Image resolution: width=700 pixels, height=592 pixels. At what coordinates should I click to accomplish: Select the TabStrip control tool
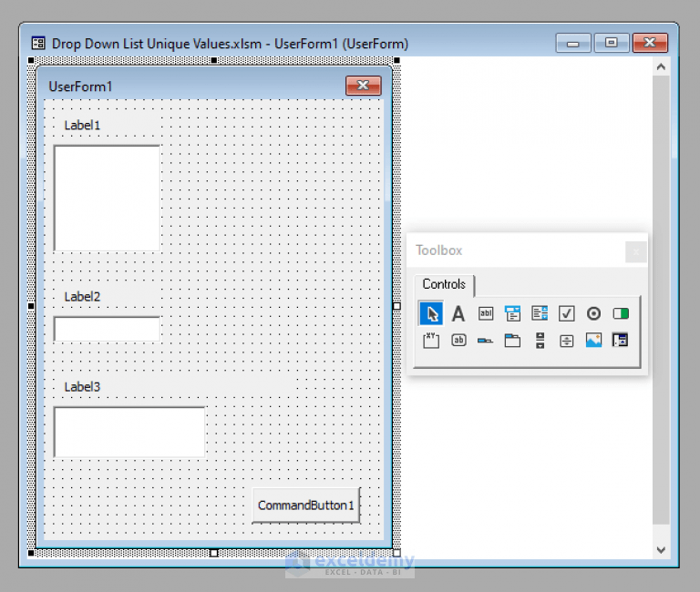[x=485, y=341]
